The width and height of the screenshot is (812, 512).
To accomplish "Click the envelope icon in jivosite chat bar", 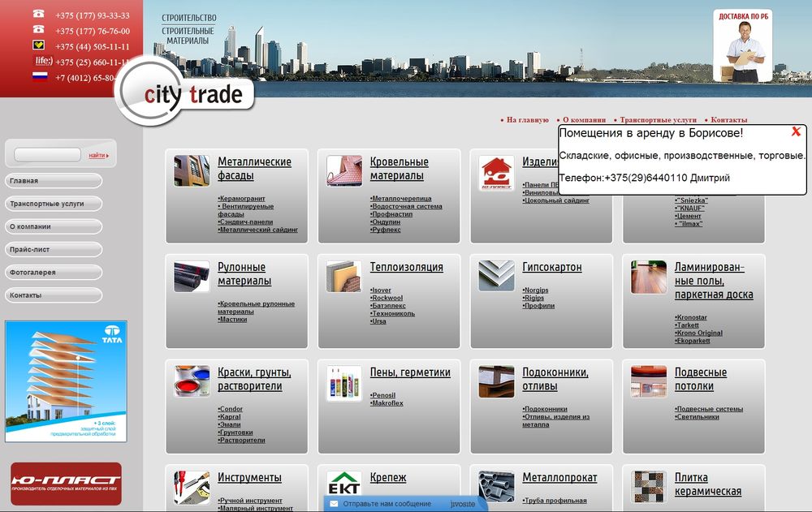I will pyautogui.click(x=334, y=504).
